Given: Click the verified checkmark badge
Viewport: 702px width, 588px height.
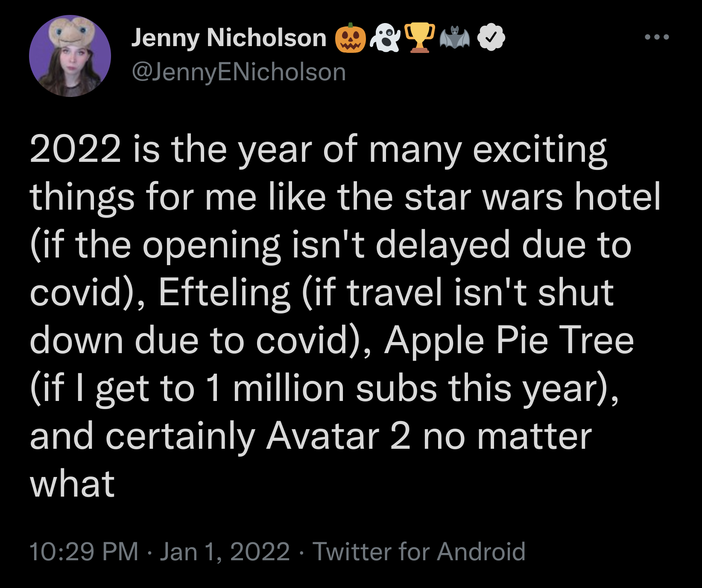Looking at the screenshot, I should (491, 38).
